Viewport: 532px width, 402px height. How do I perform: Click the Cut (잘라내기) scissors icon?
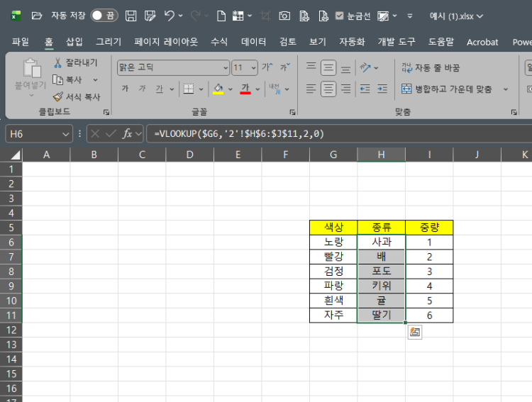tap(58, 63)
